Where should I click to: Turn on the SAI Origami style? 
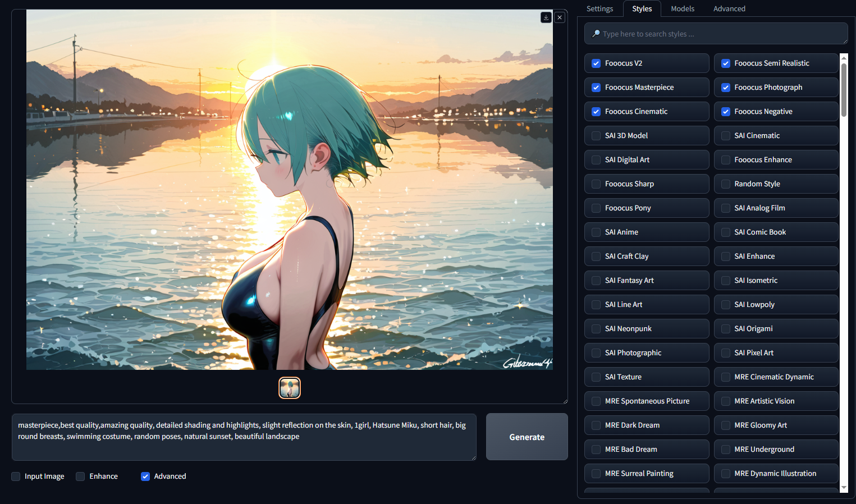[x=726, y=329]
